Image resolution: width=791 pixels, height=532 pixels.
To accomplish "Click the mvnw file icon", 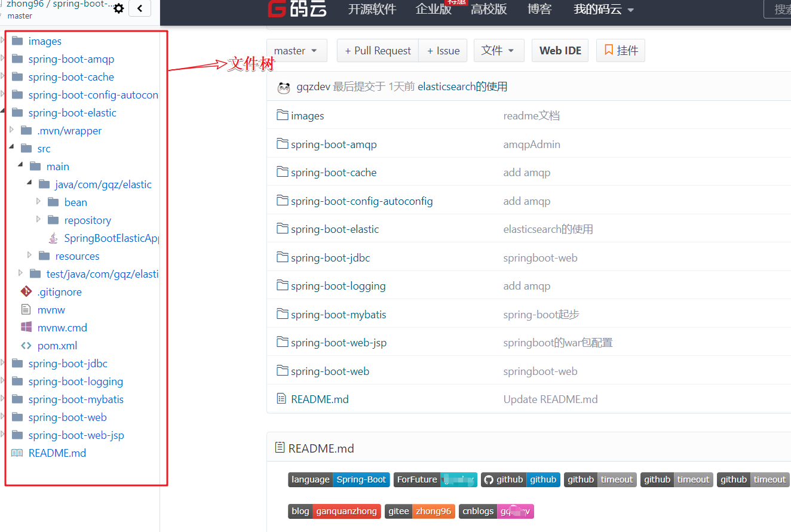I will [x=26, y=309].
